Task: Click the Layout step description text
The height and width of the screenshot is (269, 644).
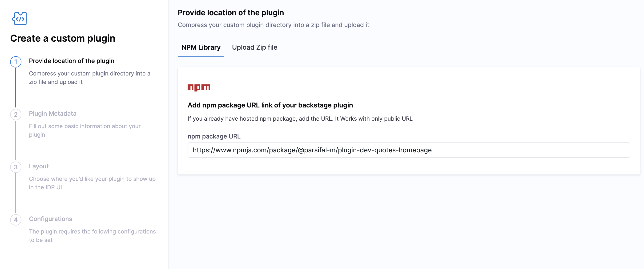Action: 92,183
